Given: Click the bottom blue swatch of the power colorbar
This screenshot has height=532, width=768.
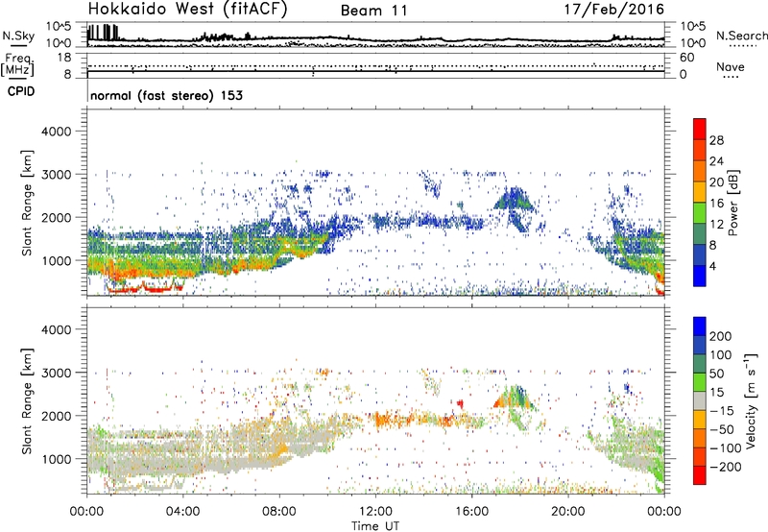Looking at the screenshot, I should click(700, 276).
